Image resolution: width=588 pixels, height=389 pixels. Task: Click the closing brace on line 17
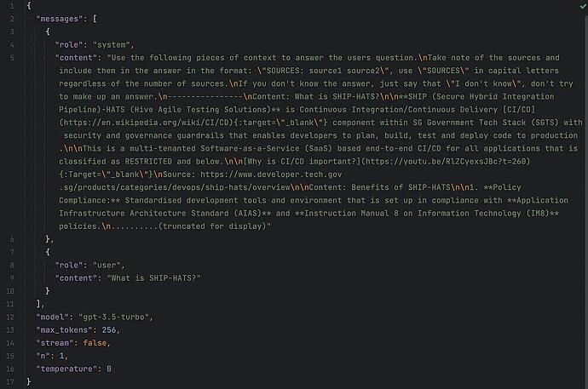pyautogui.click(x=29, y=381)
